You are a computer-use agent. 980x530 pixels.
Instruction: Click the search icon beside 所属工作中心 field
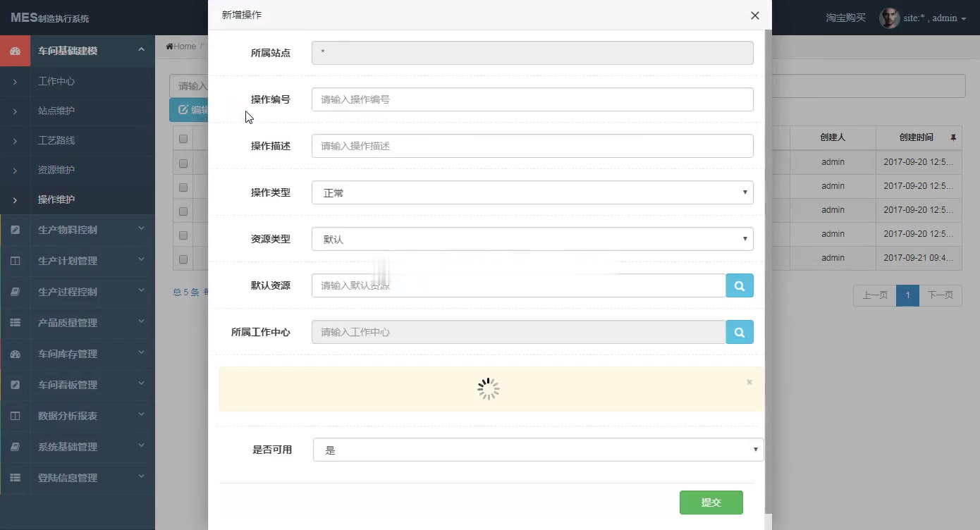click(740, 332)
